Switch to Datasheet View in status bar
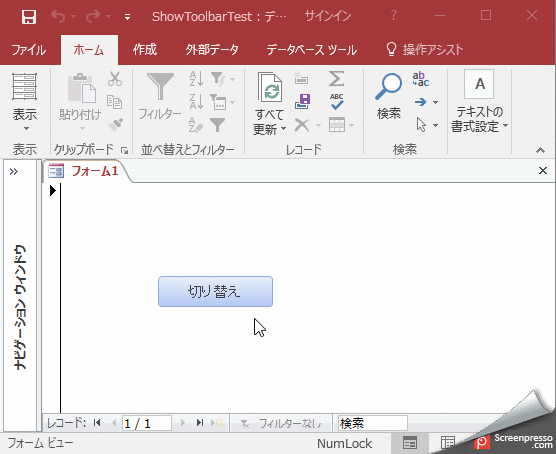Viewport: 556px width, 454px height. click(447, 443)
